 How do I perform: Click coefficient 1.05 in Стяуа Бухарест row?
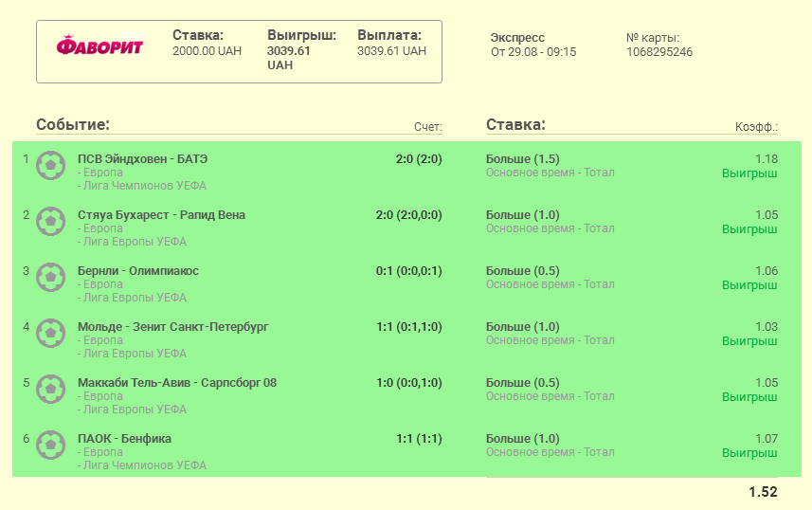click(767, 215)
